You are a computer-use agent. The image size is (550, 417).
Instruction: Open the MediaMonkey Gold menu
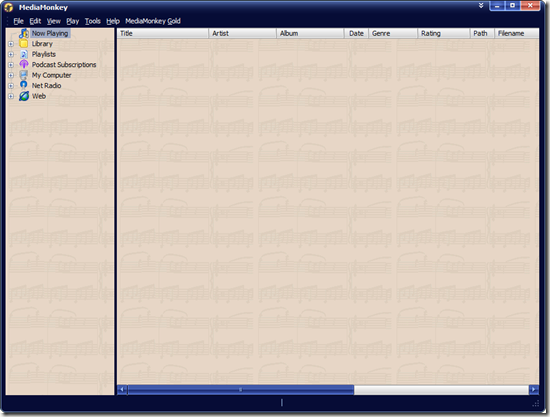point(153,21)
